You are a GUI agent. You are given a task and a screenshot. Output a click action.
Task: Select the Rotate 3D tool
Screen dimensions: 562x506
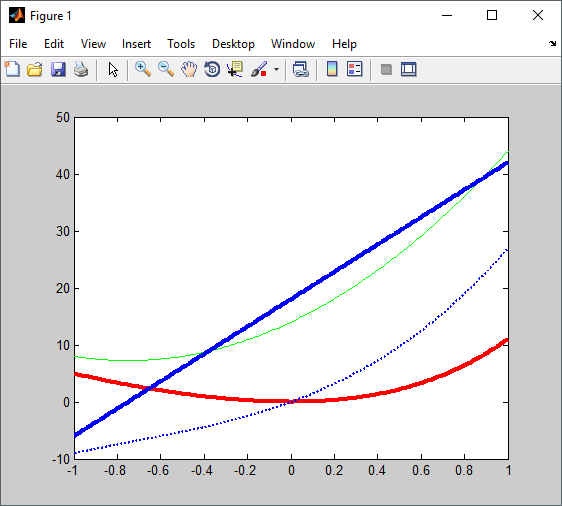coord(212,69)
